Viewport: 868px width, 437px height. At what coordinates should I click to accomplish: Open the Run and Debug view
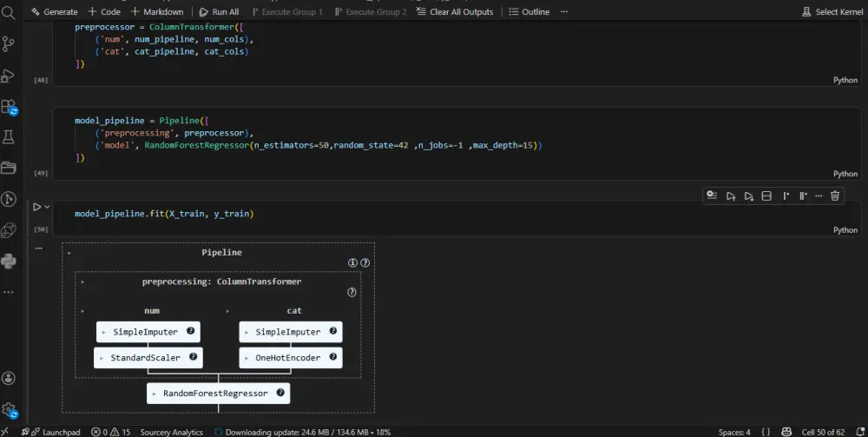point(9,76)
